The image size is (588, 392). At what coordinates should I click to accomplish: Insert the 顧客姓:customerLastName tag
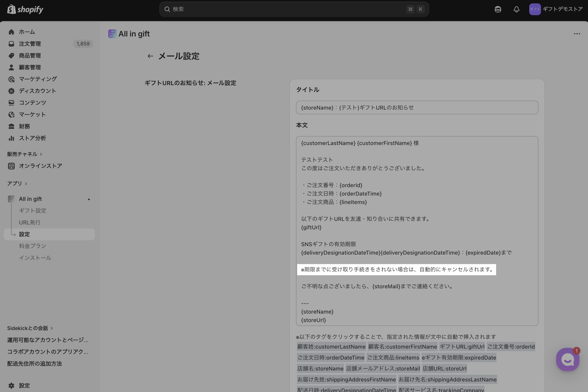[x=331, y=346]
